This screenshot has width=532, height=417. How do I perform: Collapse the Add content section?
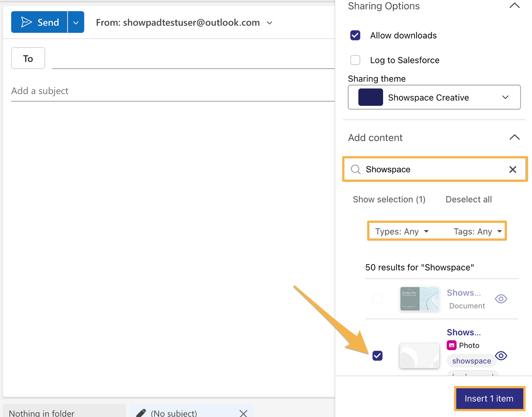[x=515, y=137]
